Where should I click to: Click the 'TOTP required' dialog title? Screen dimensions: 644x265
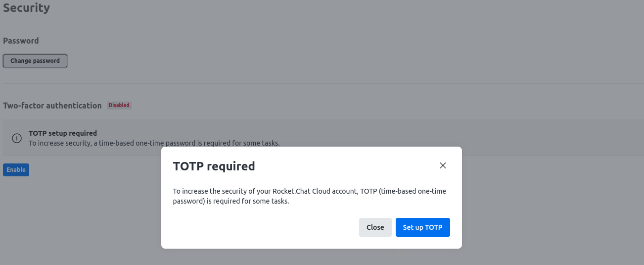(x=214, y=166)
